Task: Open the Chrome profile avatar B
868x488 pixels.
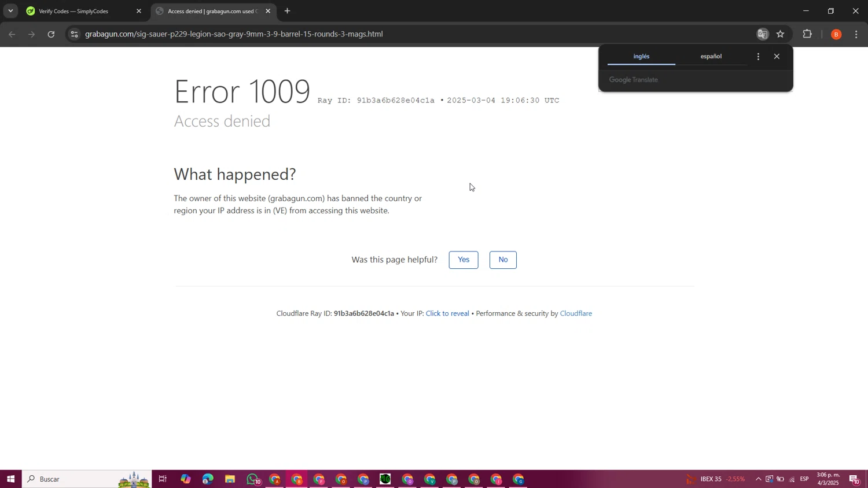Action: (836, 34)
